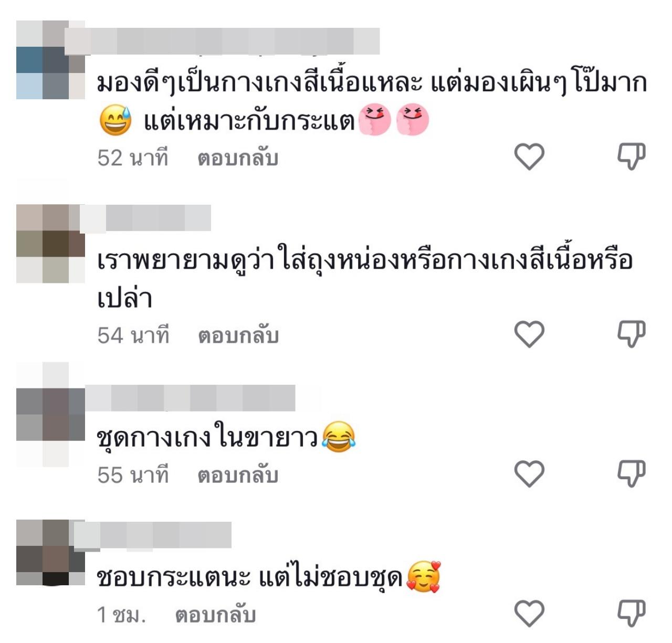
Task: Like the ชุดกางเกงในขายาว comment
Action: tap(529, 474)
